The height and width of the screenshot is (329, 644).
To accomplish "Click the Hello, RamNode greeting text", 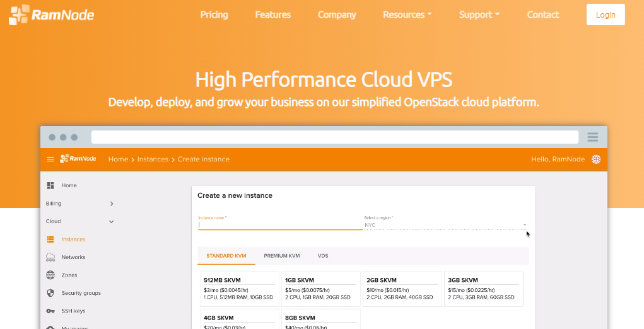I will tap(558, 159).
